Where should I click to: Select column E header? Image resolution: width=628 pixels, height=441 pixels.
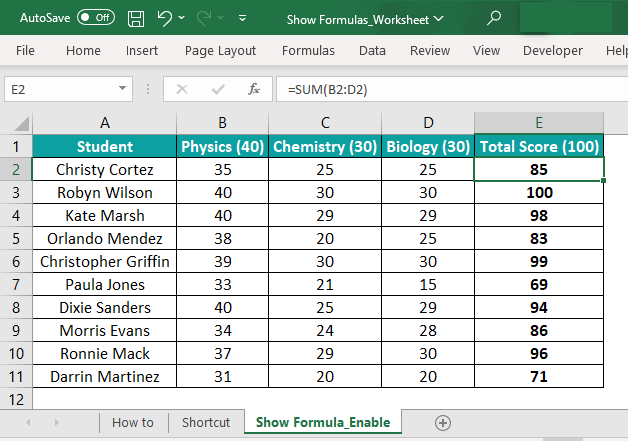tap(539, 123)
